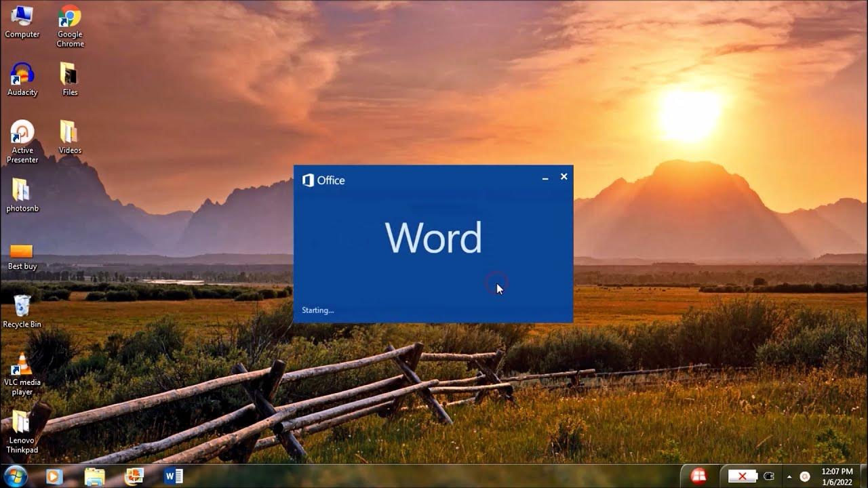Open Windows Explorer from the taskbar
868x488 pixels.
click(94, 476)
